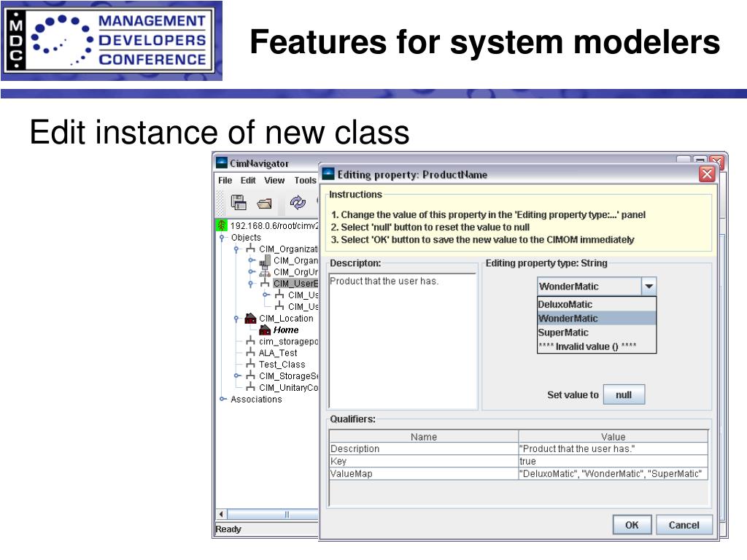This screenshot has height=560, width=747.
Task: Click into the Descripton text area
Action: click(403, 341)
